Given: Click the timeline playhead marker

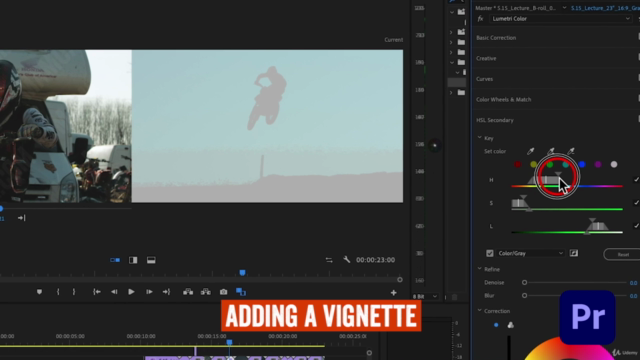Looking at the screenshot, I should pos(229,342).
